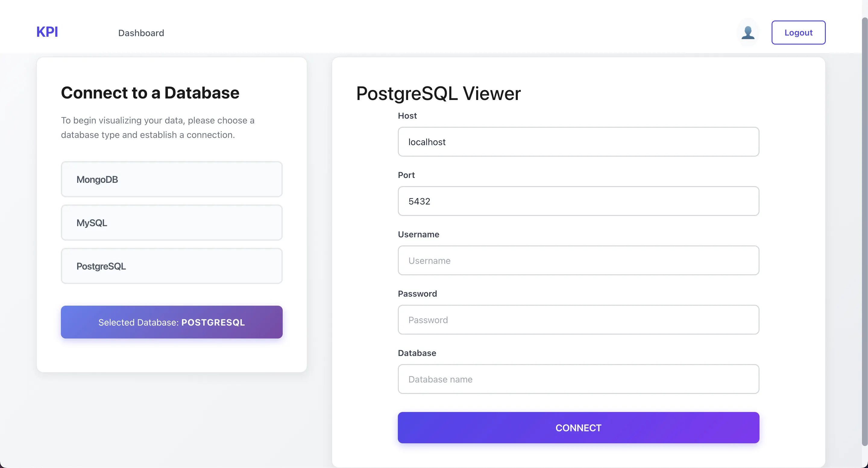Viewport: 868px width, 468px height.
Task: Choose the PostgreSQL database option
Action: click(x=171, y=266)
